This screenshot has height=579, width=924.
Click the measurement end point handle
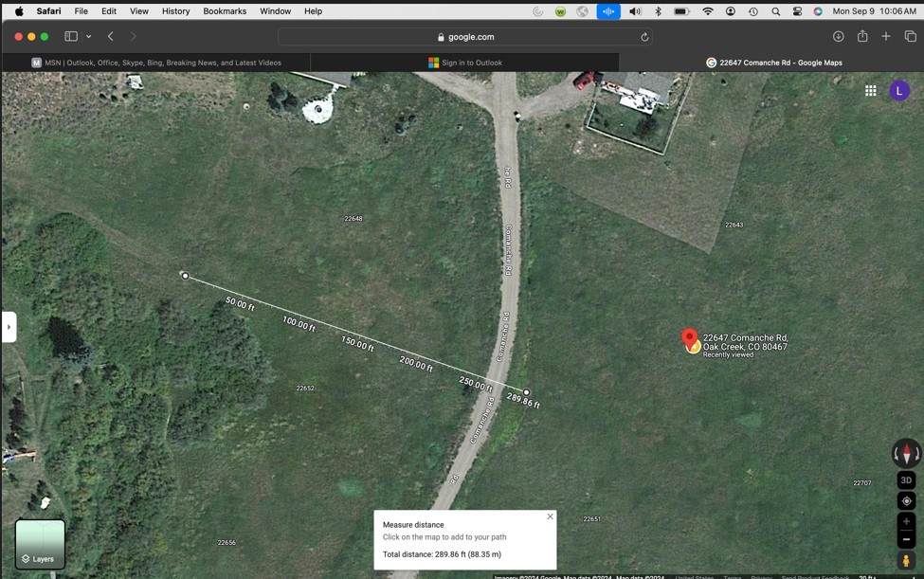pos(526,392)
